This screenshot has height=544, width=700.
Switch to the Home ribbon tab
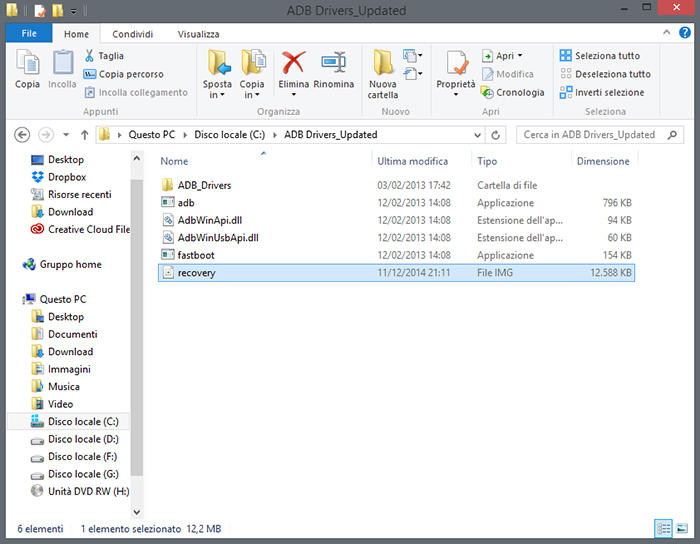(76, 34)
